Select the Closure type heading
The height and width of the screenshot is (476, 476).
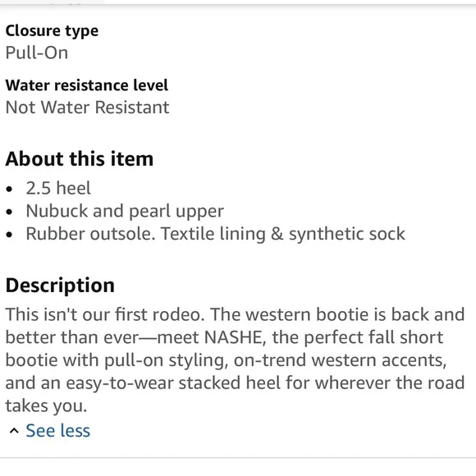pyautogui.click(x=52, y=31)
